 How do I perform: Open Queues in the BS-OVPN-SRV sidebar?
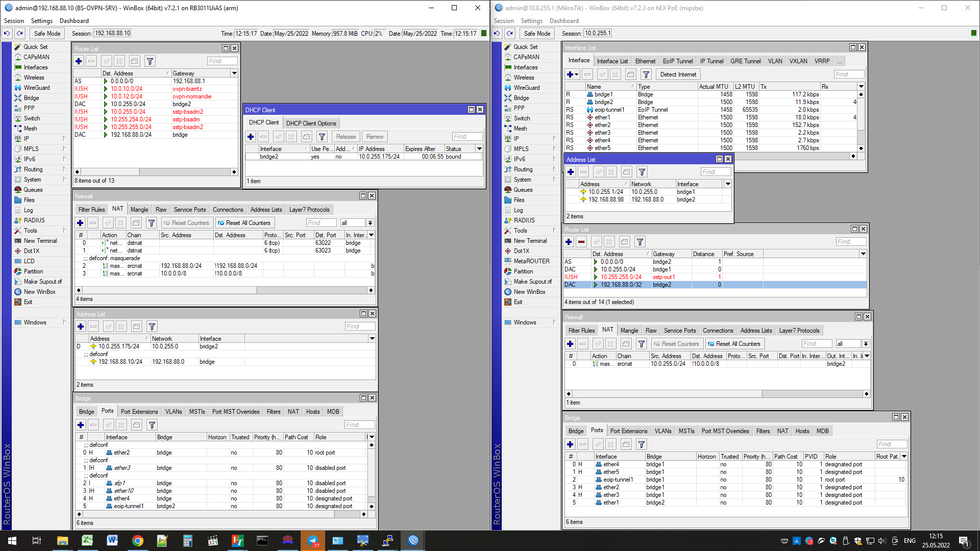point(33,190)
